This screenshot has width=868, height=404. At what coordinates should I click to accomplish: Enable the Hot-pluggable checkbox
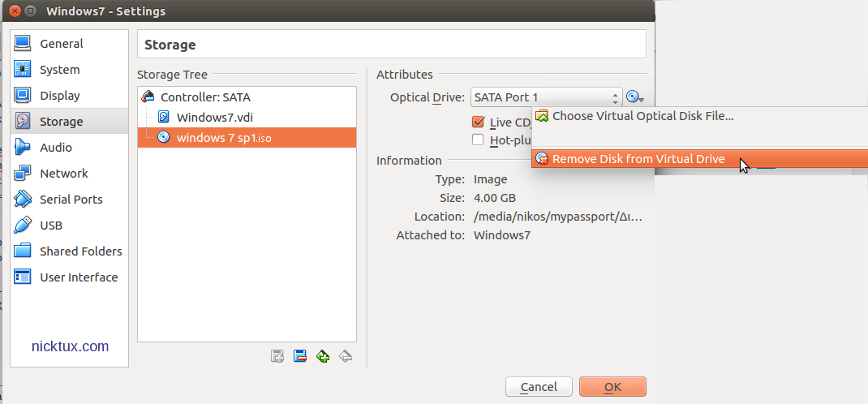478,140
